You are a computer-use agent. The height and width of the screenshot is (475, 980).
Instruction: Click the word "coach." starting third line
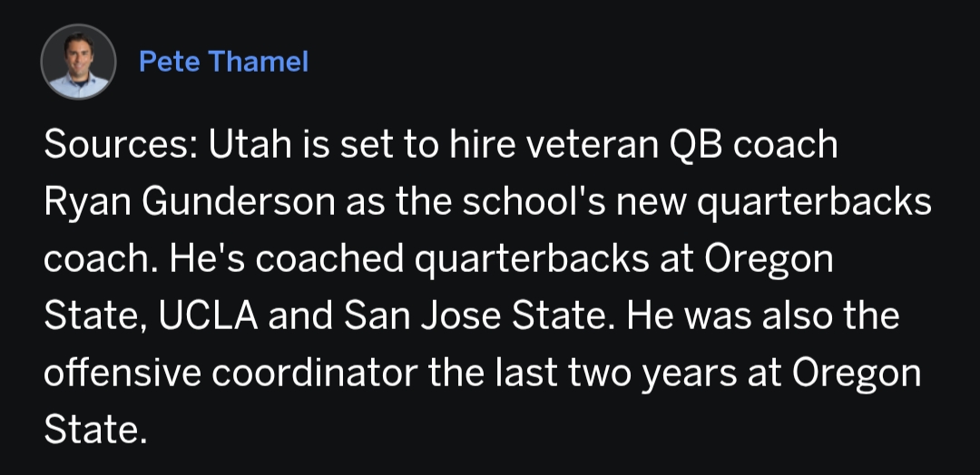click(98, 259)
